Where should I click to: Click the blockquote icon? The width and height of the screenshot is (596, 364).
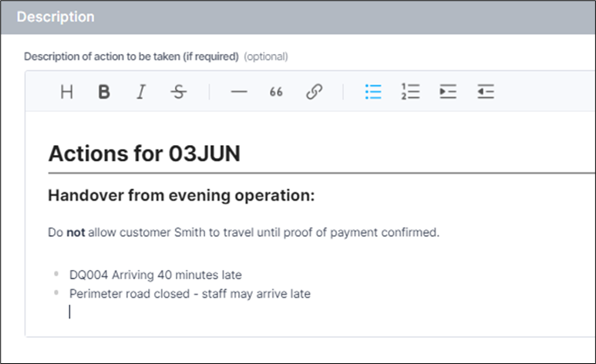(x=276, y=93)
